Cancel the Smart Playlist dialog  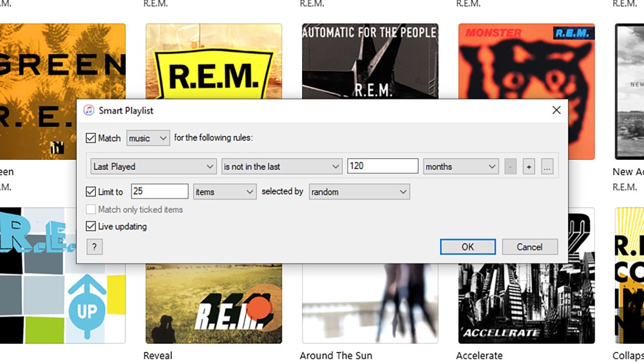530,247
